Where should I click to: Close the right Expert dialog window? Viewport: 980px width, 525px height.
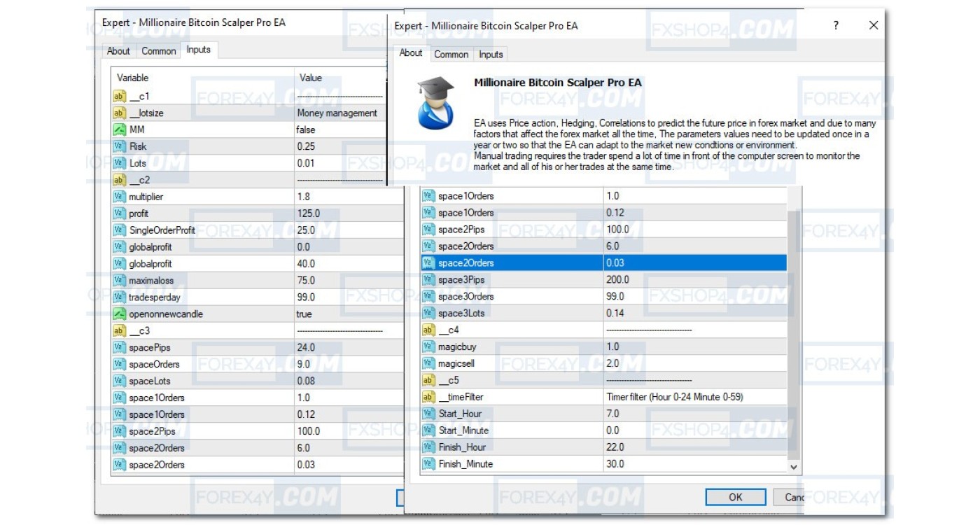click(873, 25)
